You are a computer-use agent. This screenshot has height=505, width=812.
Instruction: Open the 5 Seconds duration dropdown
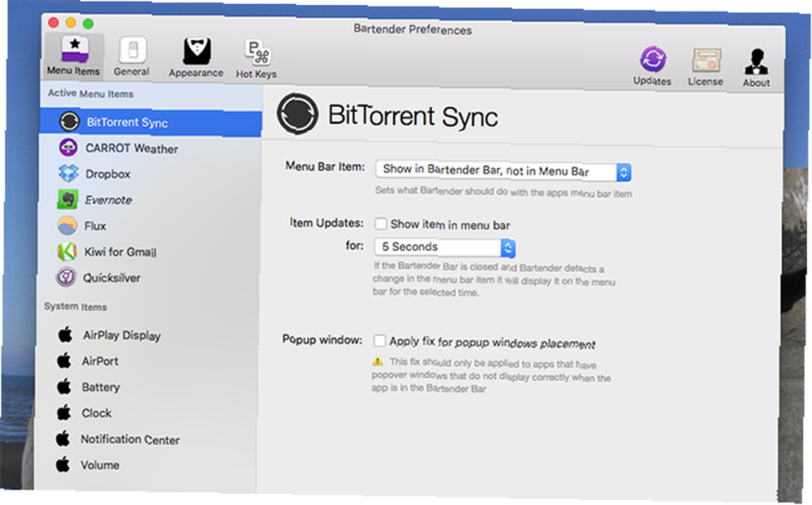pos(444,247)
